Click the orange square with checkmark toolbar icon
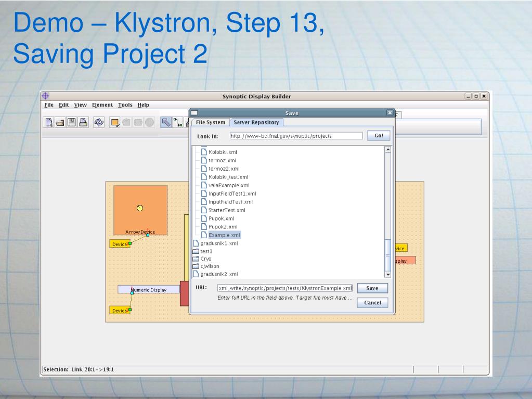This screenshot has width=532, height=399. (115, 122)
